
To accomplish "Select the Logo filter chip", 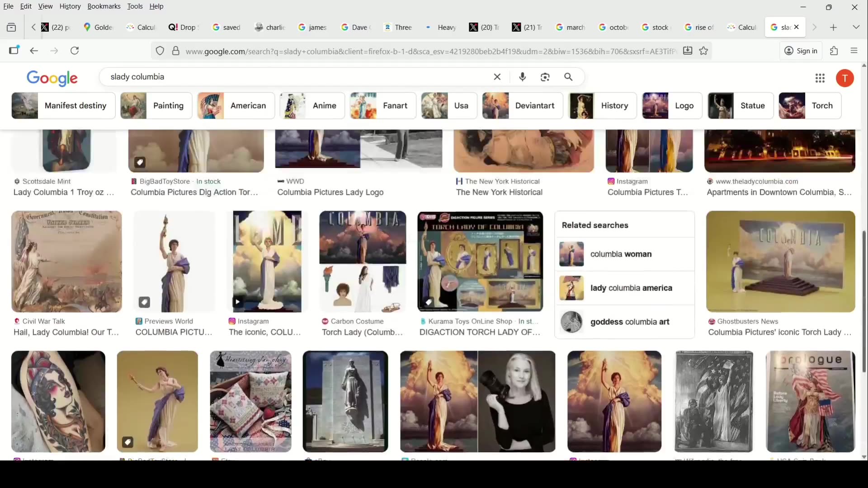I will 672,106.
